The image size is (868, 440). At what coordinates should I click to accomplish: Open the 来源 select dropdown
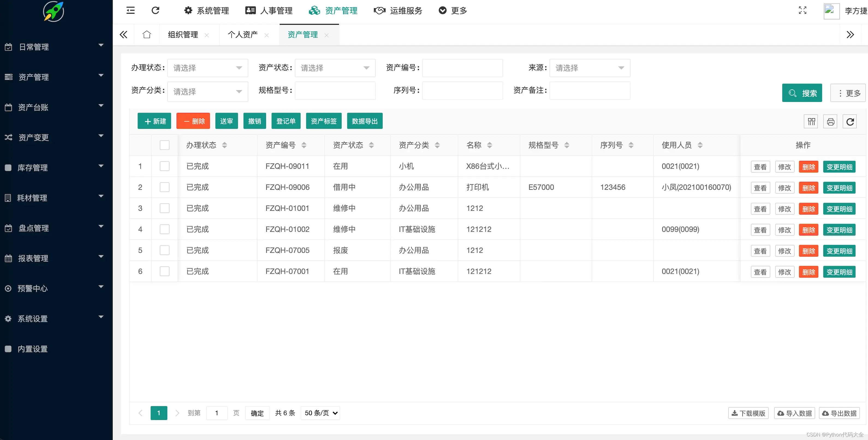(590, 68)
